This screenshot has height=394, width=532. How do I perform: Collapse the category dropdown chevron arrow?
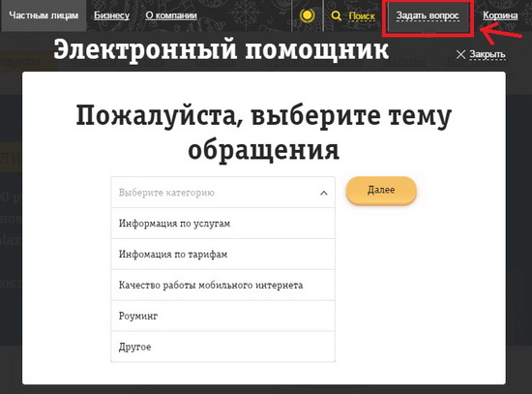(x=324, y=193)
